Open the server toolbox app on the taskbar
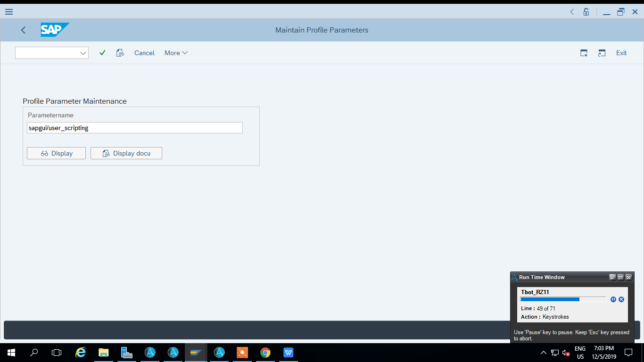The height and width of the screenshot is (362, 644). pos(127,353)
